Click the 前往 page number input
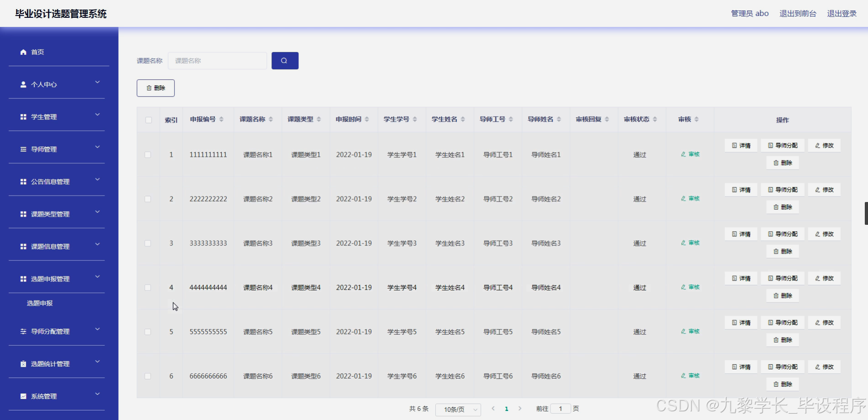 (560, 409)
